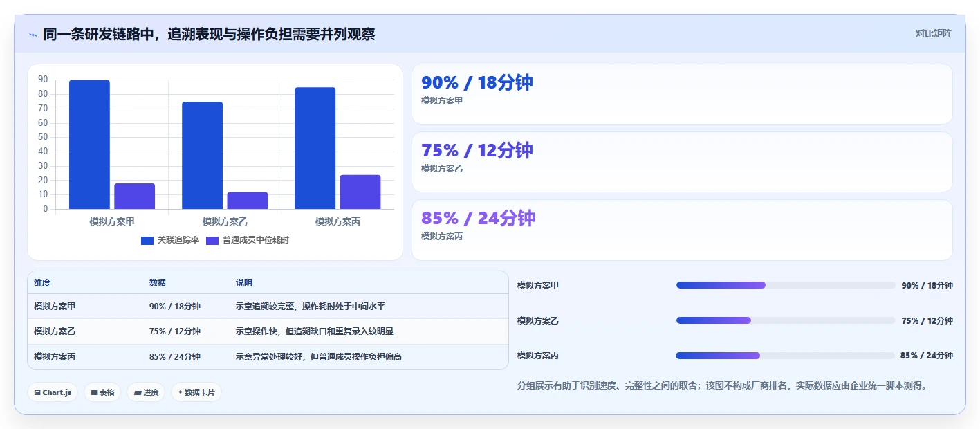
Task: Click the 普通成员中位耗时 bar for 模拟方案丙
Action: click(x=360, y=192)
